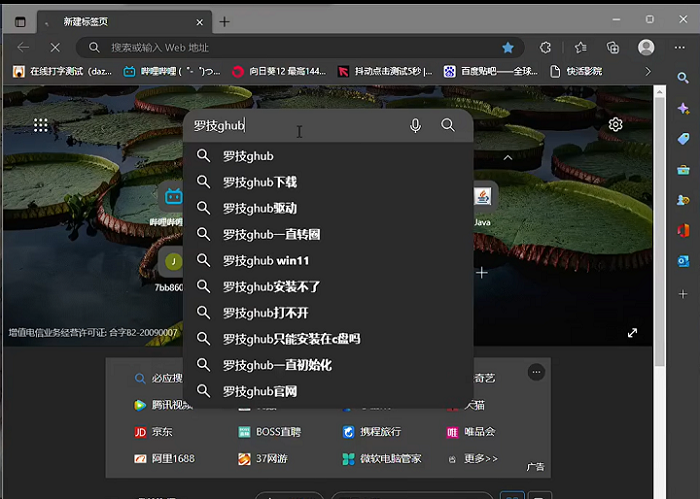Open the user profile avatar
Screen dimensions: 700x499
click(646, 47)
